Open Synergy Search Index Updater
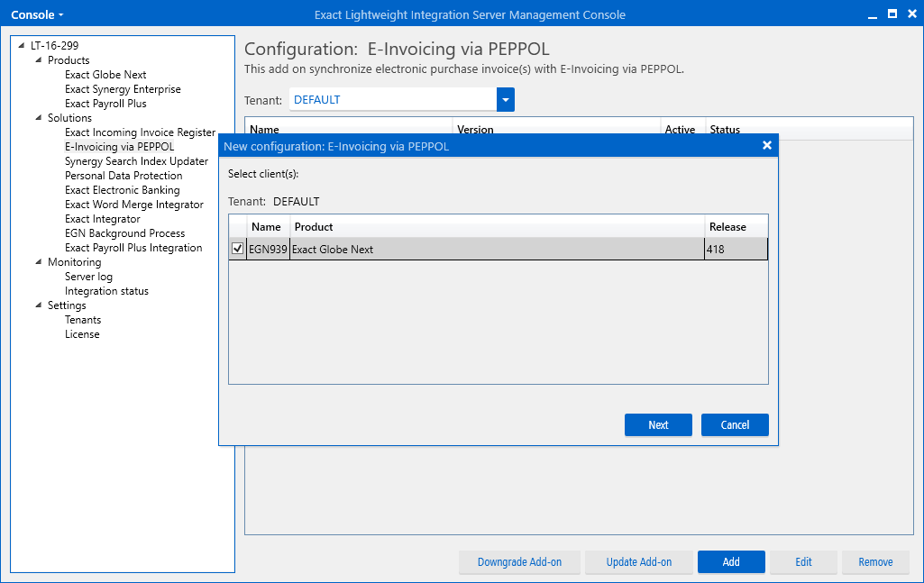The image size is (924, 583). 136,161
